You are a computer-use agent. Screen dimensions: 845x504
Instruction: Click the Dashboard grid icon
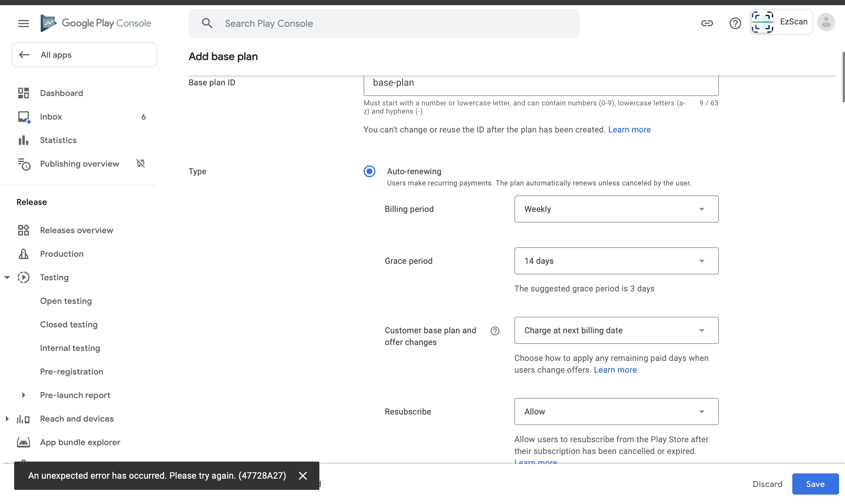[24, 93]
